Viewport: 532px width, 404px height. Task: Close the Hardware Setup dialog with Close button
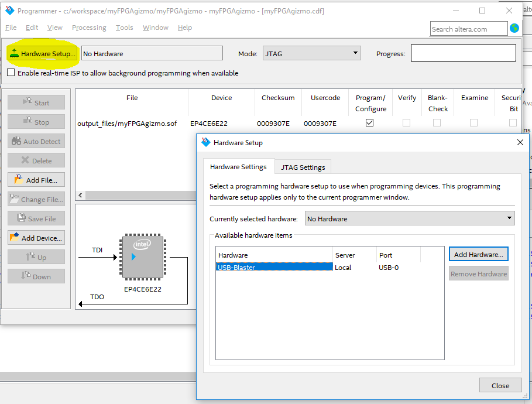tap(500, 385)
